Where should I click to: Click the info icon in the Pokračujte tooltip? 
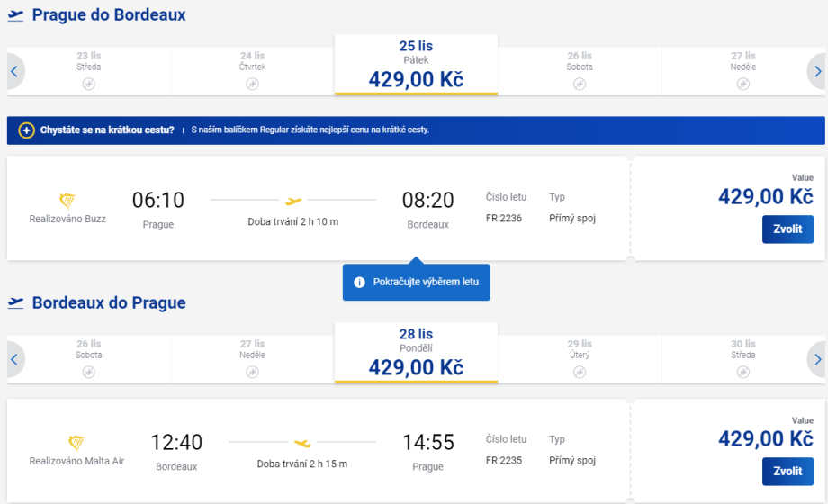tap(360, 282)
